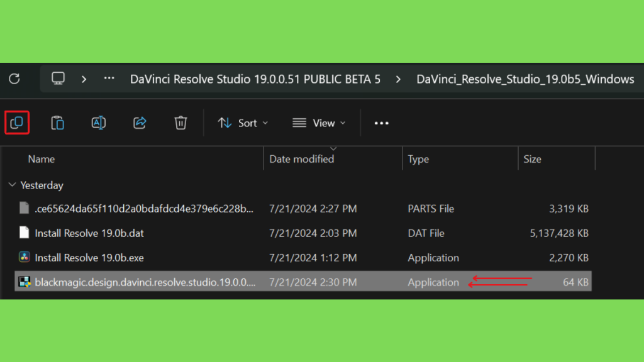Click the DAT File type cell

426,233
